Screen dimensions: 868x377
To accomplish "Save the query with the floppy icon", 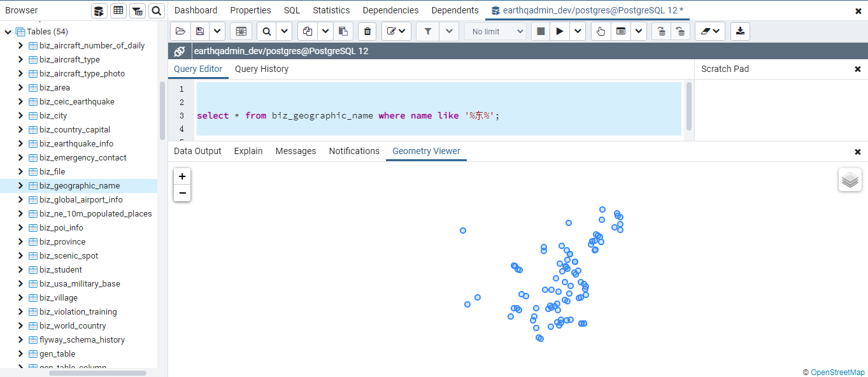I will pos(200,31).
